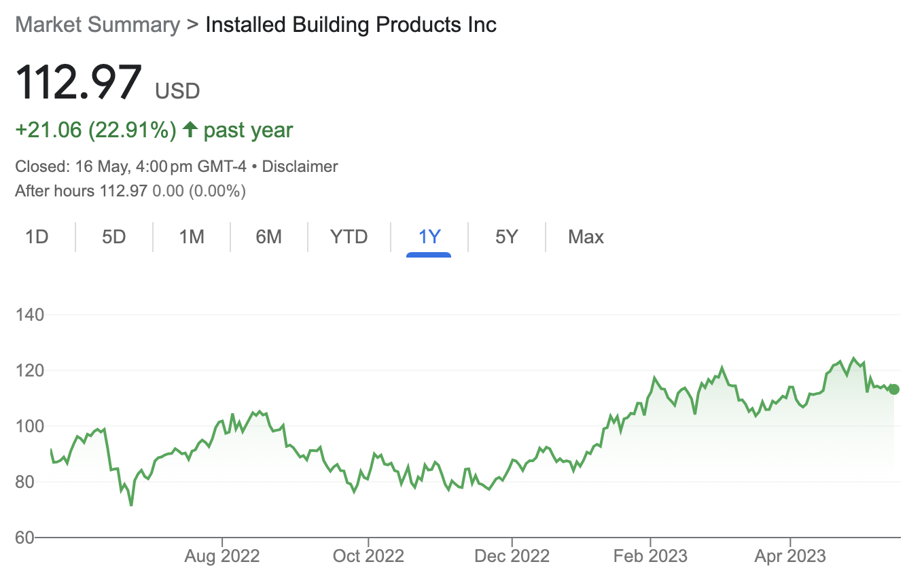View the YTD chart range

(349, 236)
